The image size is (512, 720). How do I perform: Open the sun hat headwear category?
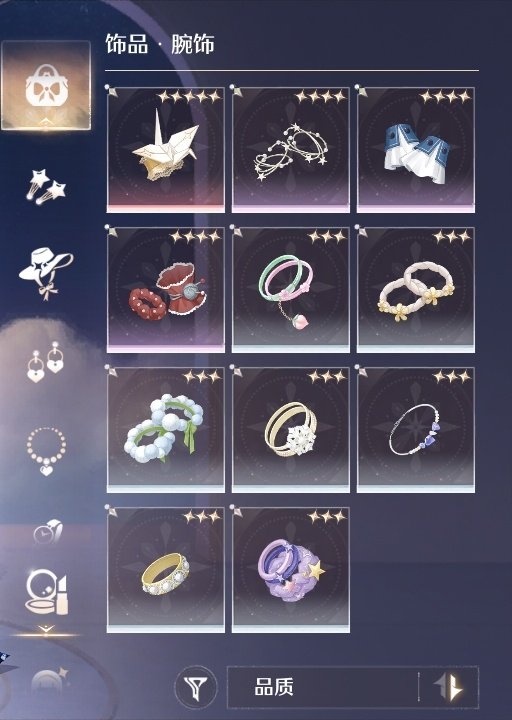tap(45, 274)
